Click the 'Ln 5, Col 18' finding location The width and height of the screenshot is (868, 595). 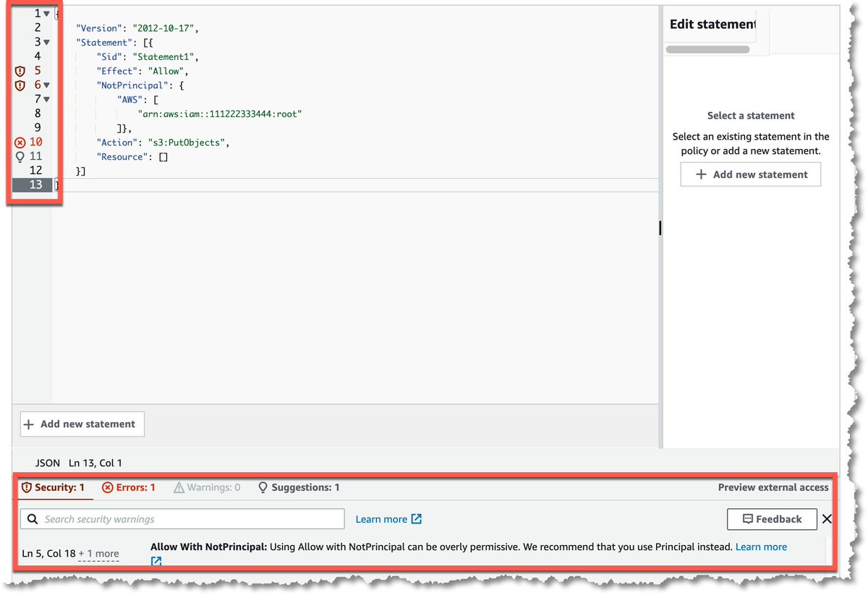[x=48, y=554]
